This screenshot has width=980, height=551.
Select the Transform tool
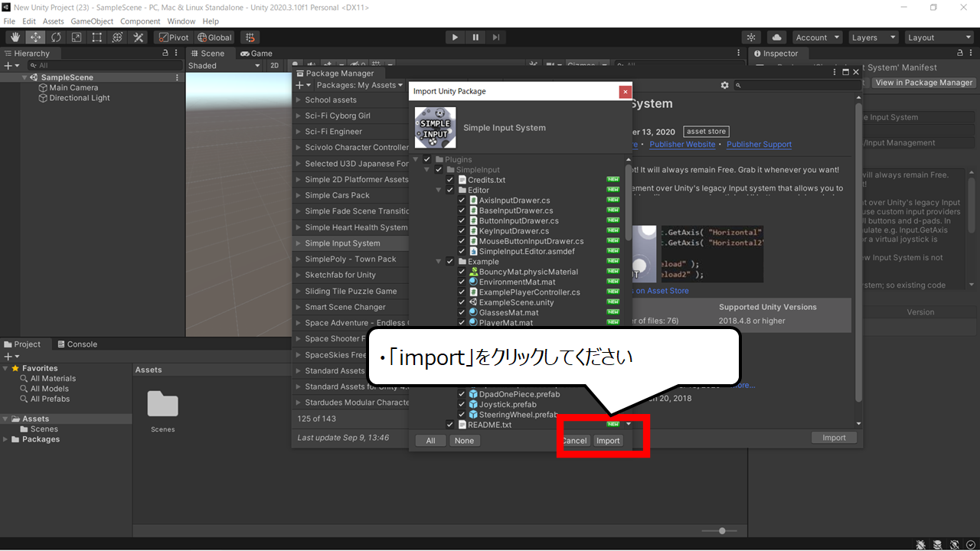coord(118,37)
